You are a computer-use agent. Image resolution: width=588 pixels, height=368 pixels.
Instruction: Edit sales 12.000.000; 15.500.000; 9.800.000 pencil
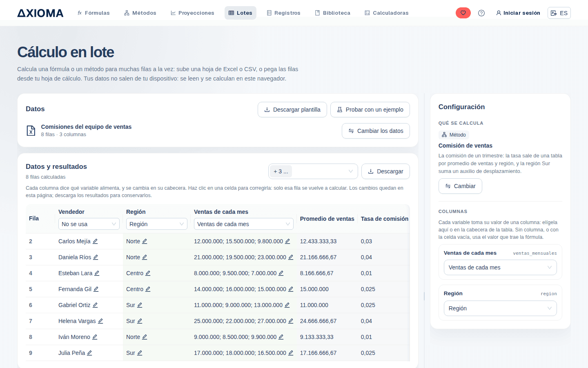point(287,241)
